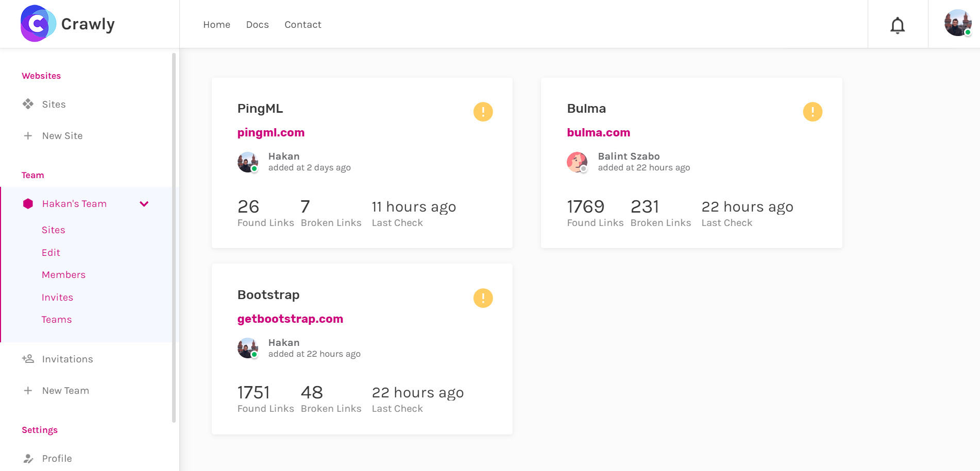The image size is (980, 471).
Task: Click Balint Szabo's avatar on Bulma card
Action: click(x=577, y=162)
